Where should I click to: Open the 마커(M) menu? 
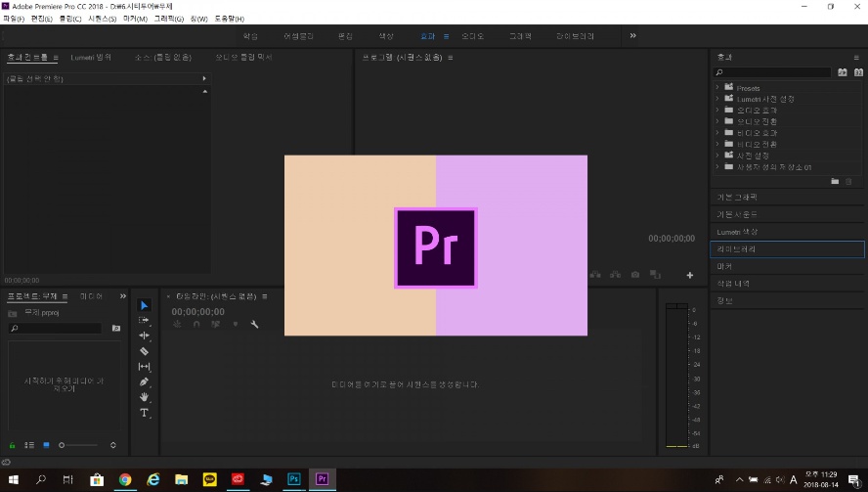[135, 19]
